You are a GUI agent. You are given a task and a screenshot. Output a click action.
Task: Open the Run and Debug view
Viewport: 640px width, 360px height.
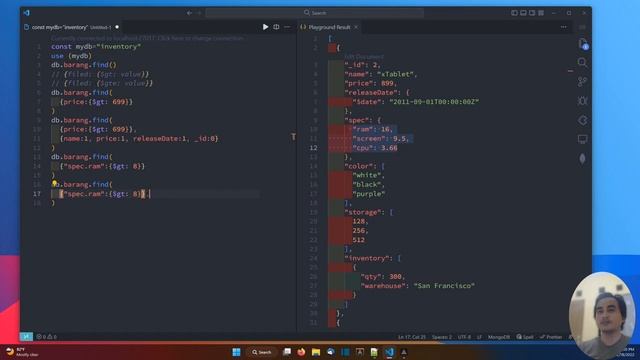click(x=582, y=101)
